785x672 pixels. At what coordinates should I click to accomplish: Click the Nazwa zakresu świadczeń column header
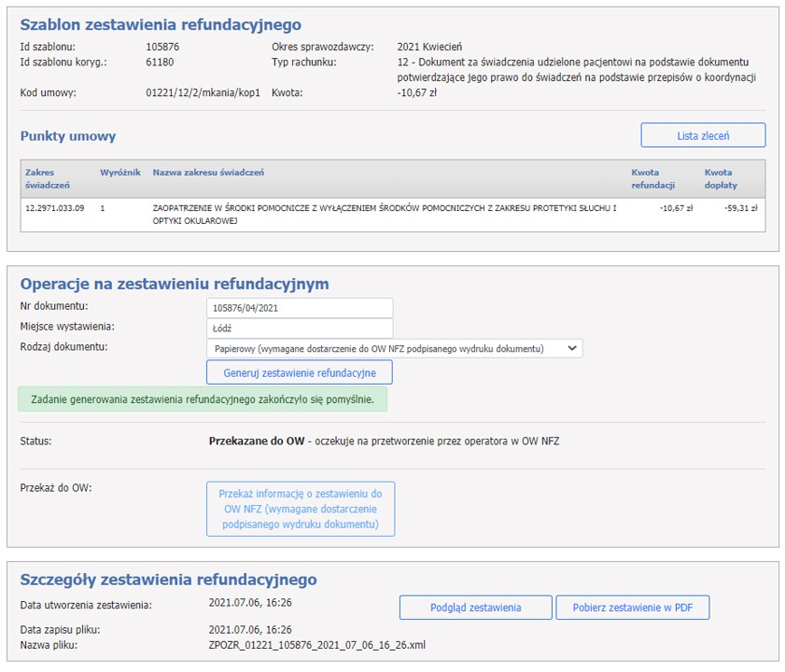[208, 173]
